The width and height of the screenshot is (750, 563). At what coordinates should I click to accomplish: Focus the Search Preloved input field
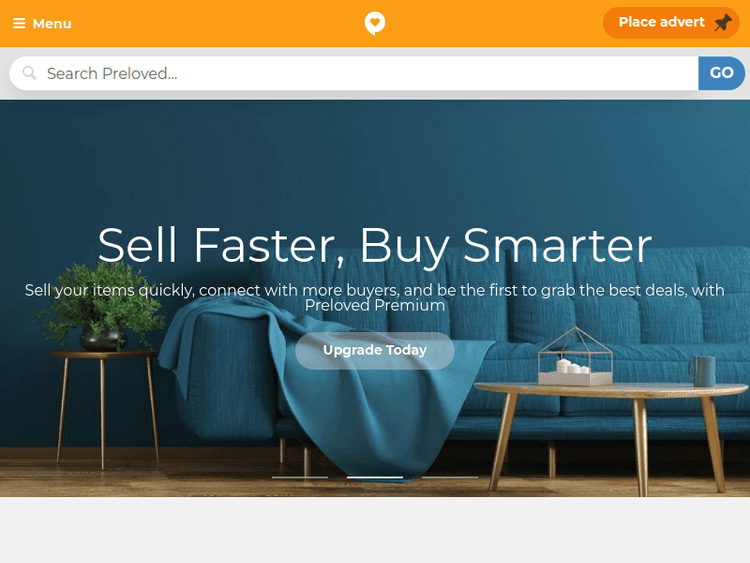tap(354, 73)
